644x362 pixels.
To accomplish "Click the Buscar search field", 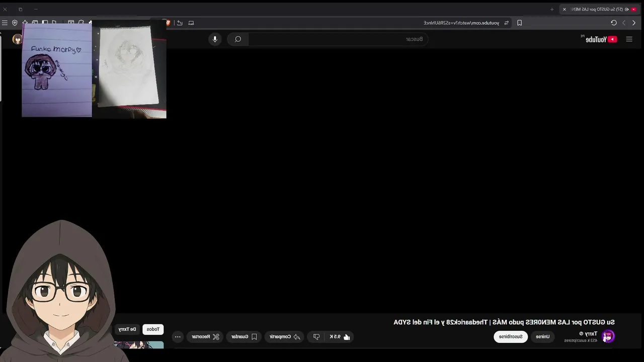I will tap(338, 39).
